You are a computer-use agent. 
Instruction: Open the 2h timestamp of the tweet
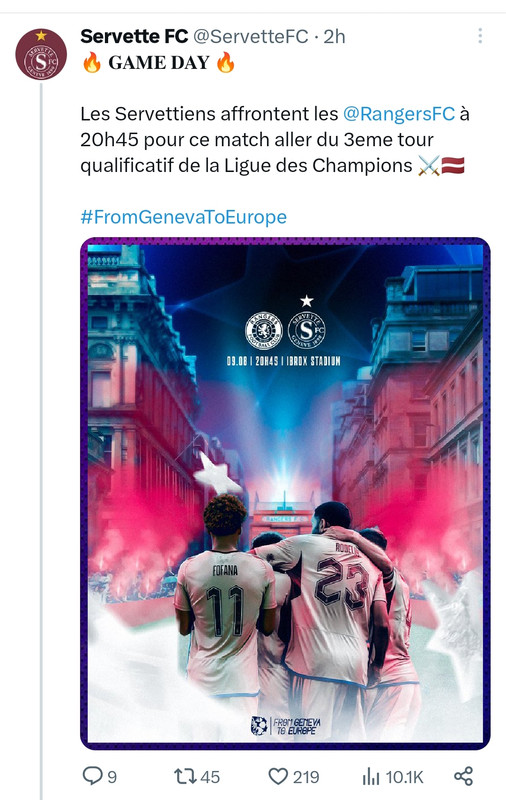335,36
